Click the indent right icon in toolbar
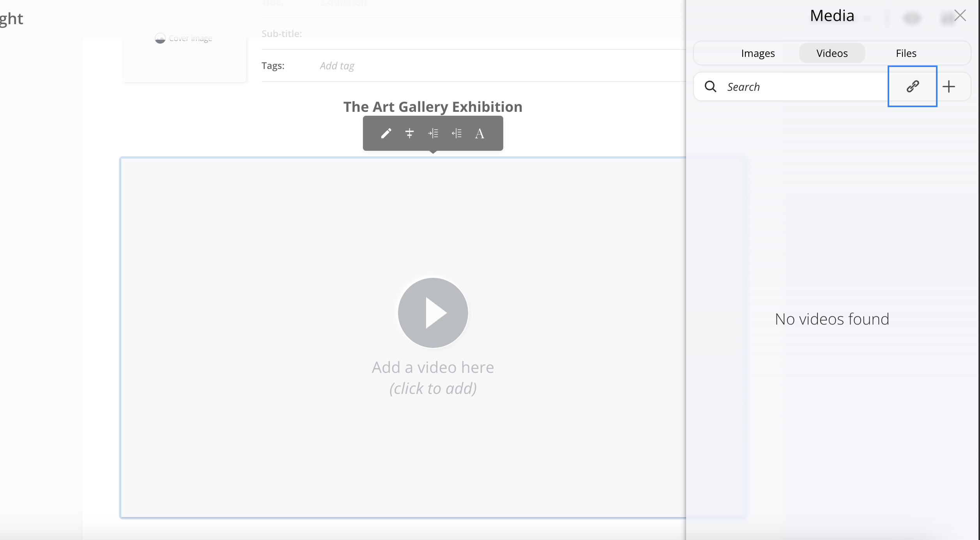980x540 pixels. pos(433,133)
